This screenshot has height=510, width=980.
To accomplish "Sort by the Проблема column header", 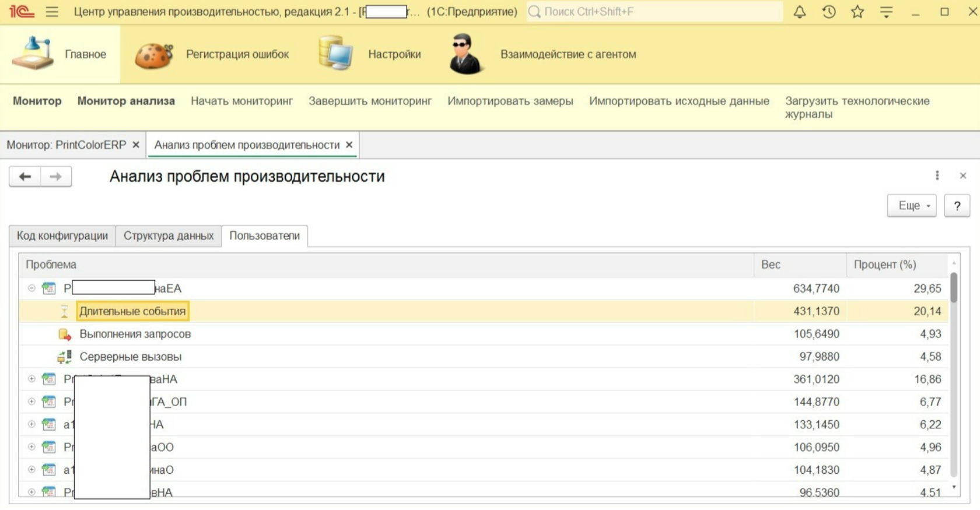I will point(386,265).
